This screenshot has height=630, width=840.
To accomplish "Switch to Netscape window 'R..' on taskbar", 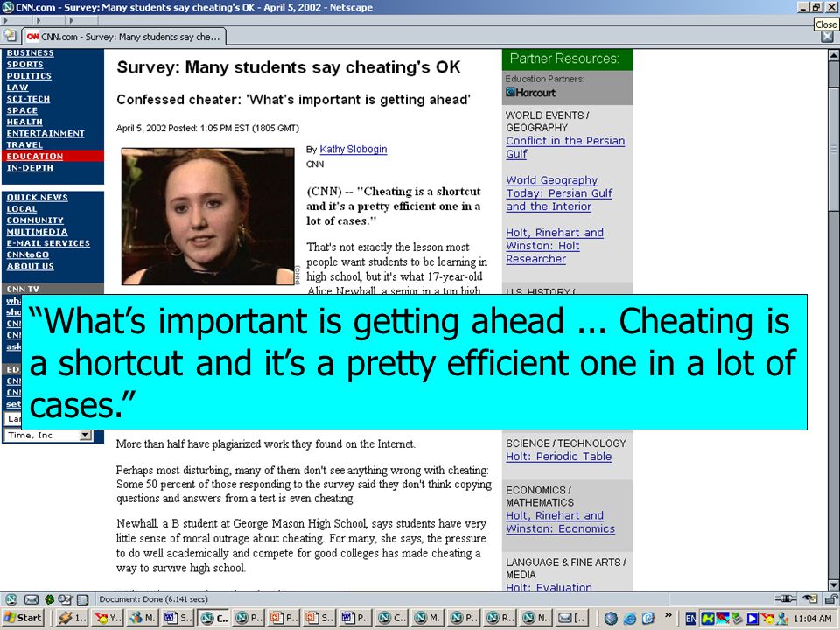I will [500, 618].
